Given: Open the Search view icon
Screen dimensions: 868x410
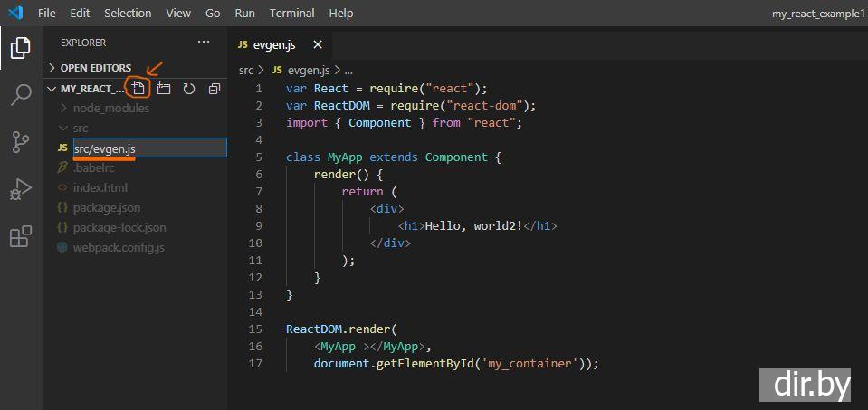Looking at the screenshot, I should click(x=20, y=95).
